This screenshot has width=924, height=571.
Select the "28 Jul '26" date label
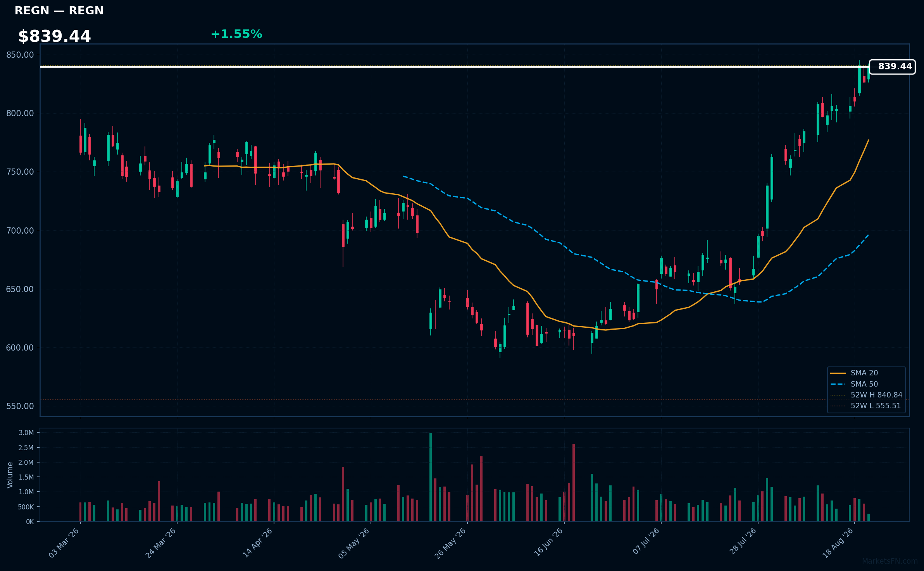point(743,541)
